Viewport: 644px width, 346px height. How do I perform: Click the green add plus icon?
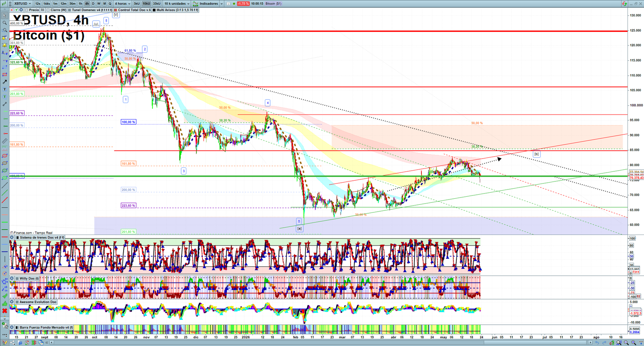point(17,10)
